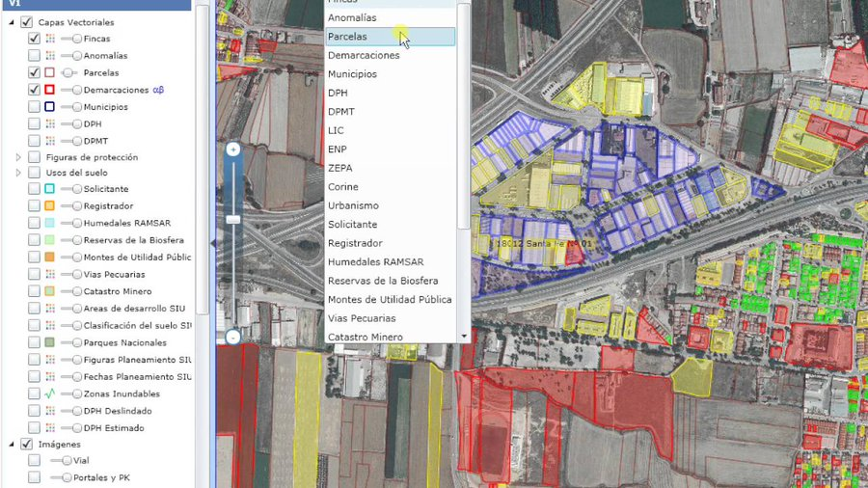Screen dimensions: 868x488
Task: Pick Corine in the dropdown list
Action: click(x=391, y=187)
